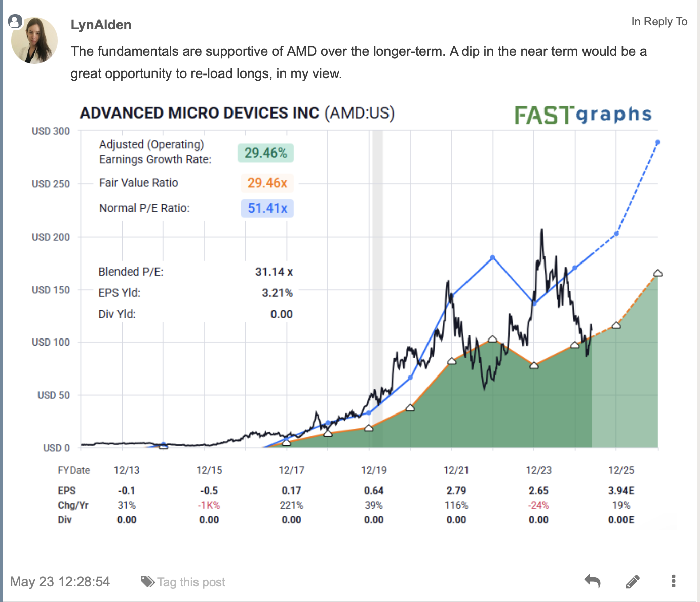Click the 221% change value under 12/17
This screenshot has height=602, width=700.
pyautogui.click(x=291, y=505)
